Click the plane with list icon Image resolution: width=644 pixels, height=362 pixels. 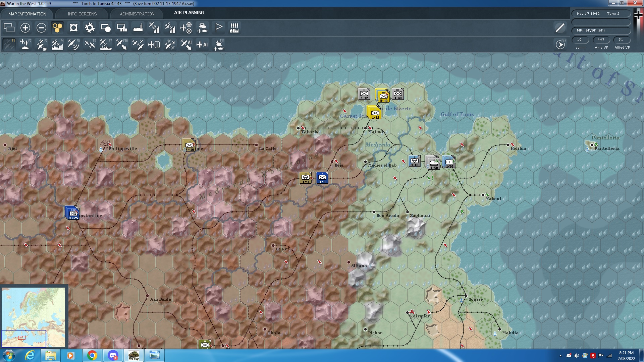coord(154,44)
